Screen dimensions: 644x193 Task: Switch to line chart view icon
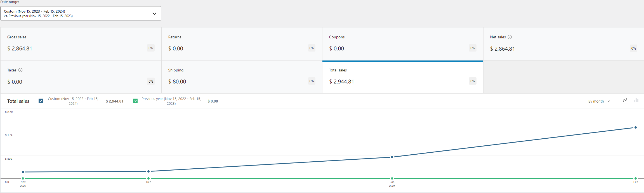point(625,101)
